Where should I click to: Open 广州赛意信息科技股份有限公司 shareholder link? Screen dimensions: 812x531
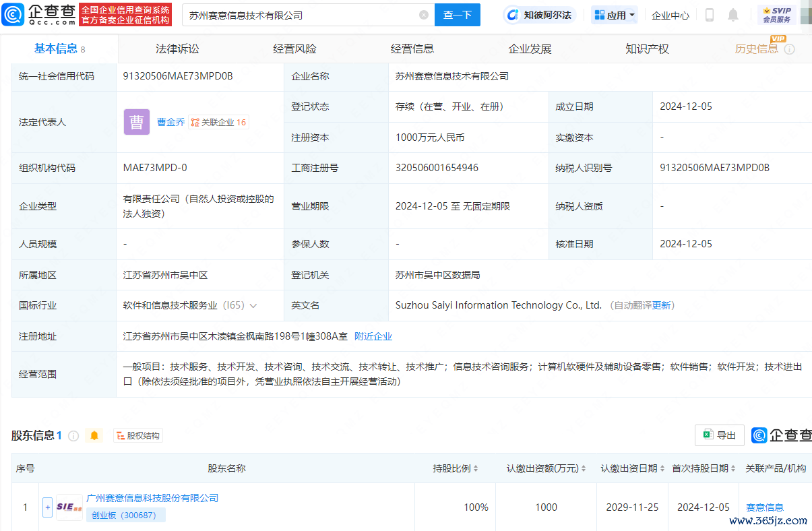(152, 498)
